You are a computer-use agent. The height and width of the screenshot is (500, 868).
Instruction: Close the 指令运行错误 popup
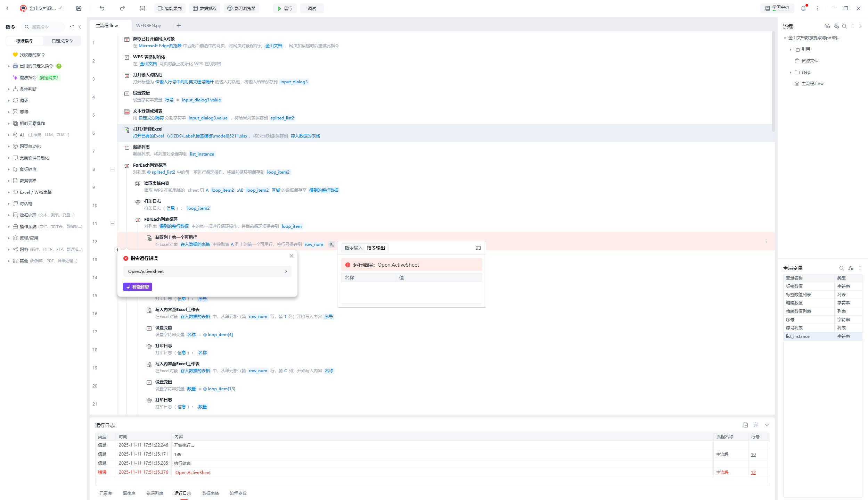[292, 256]
